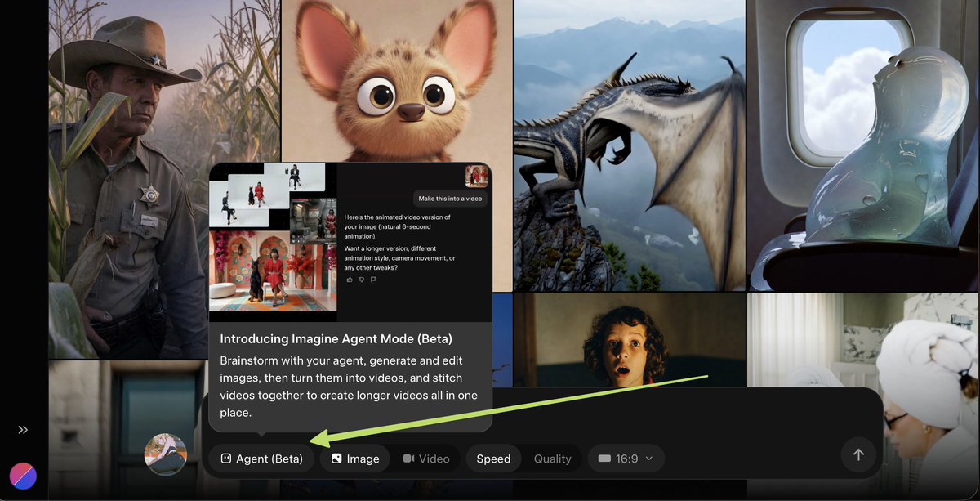Click the Agent Mode popup preview picture
Image resolution: width=980 pixels, height=501 pixels.
(x=350, y=242)
